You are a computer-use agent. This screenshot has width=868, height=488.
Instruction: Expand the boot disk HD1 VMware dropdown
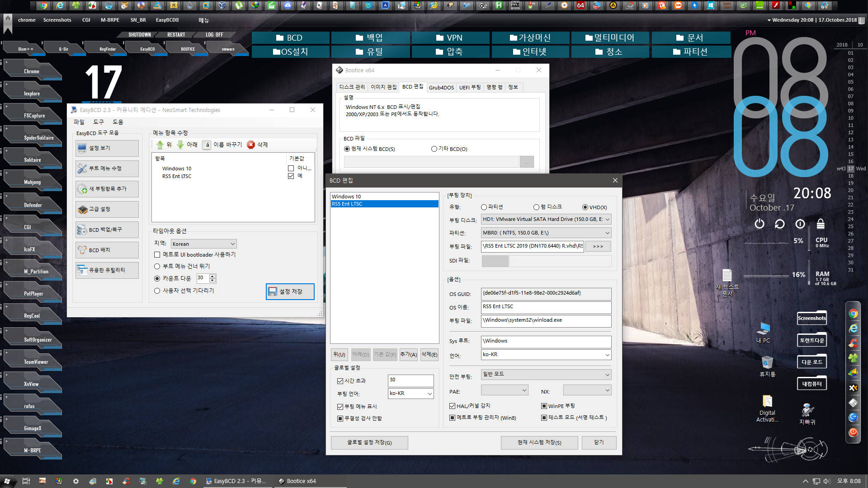(x=546, y=219)
